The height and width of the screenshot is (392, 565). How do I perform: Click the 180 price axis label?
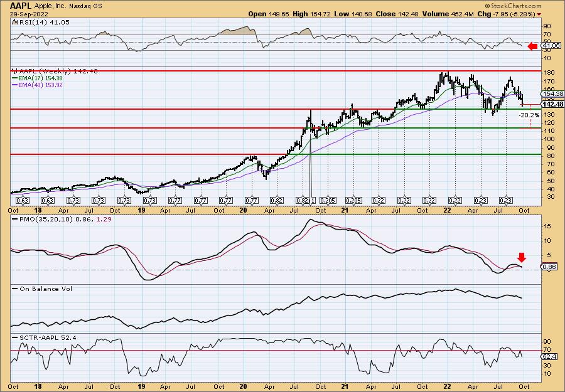tap(549, 73)
